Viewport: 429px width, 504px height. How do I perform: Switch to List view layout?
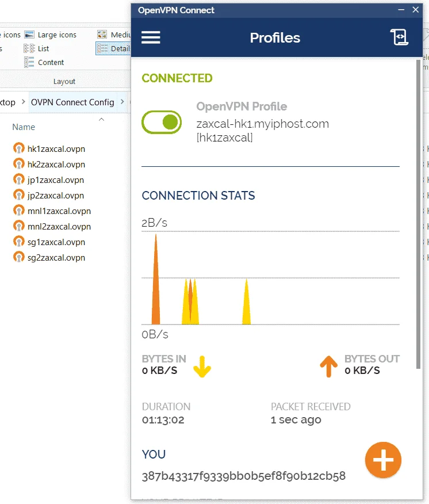point(36,48)
